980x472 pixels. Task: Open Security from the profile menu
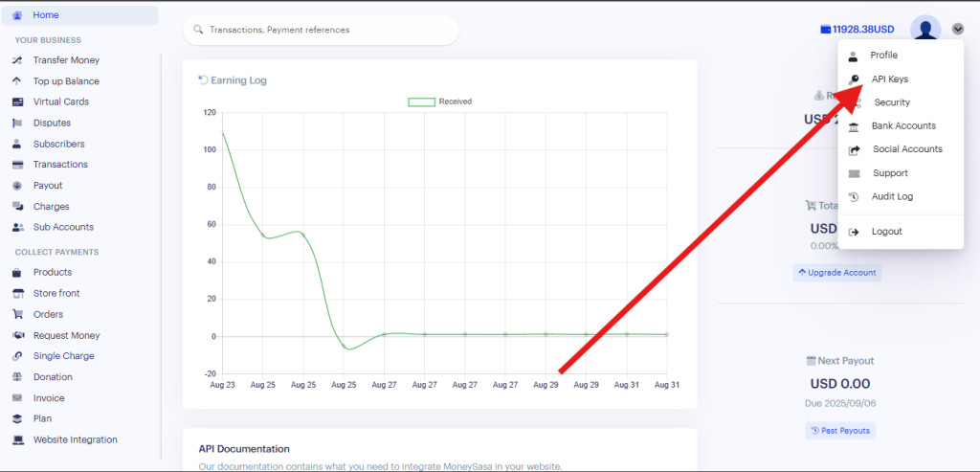click(x=891, y=102)
